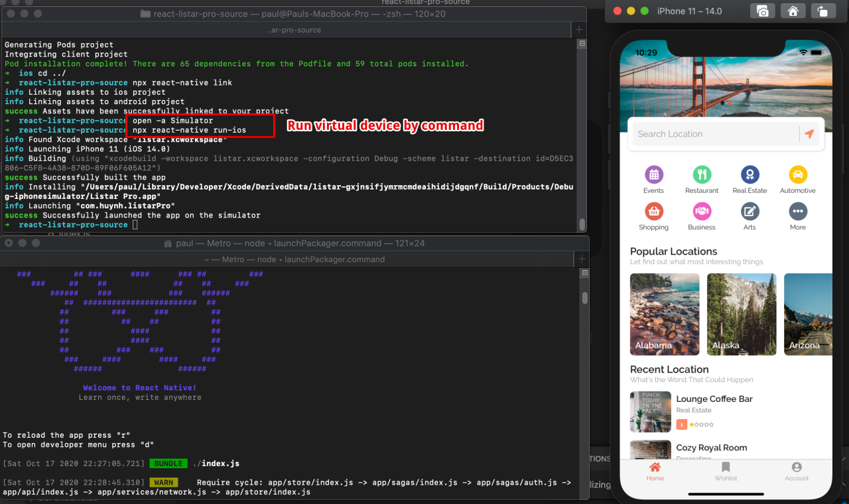The image size is (849, 504).
Task: Click the simulator screenshot camera button
Action: (763, 11)
